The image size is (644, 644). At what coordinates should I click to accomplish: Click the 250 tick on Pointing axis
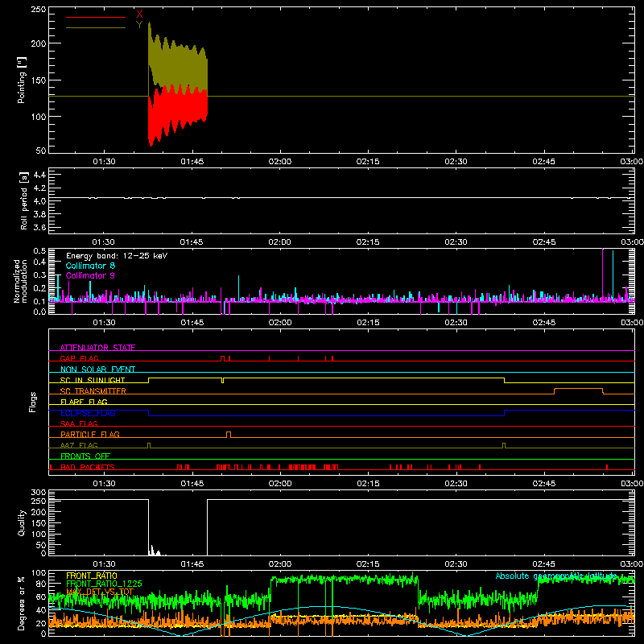point(39,10)
